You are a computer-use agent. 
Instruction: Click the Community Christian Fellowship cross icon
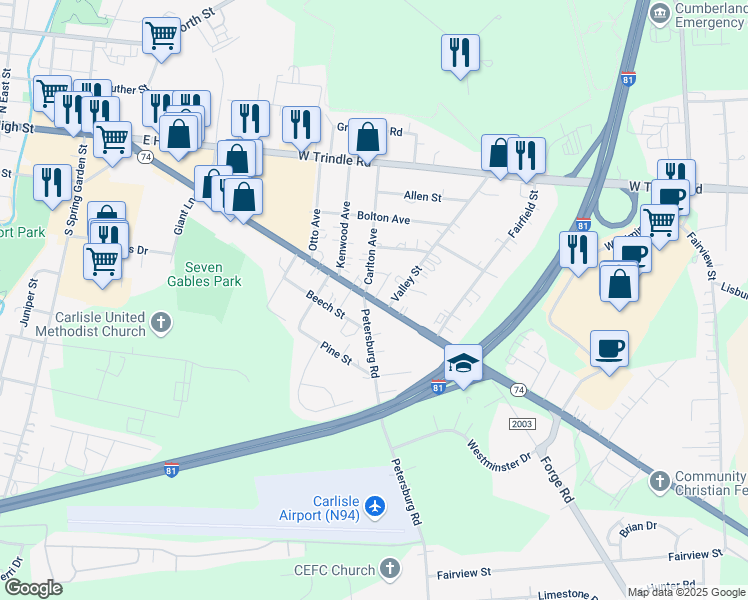coord(660,481)
